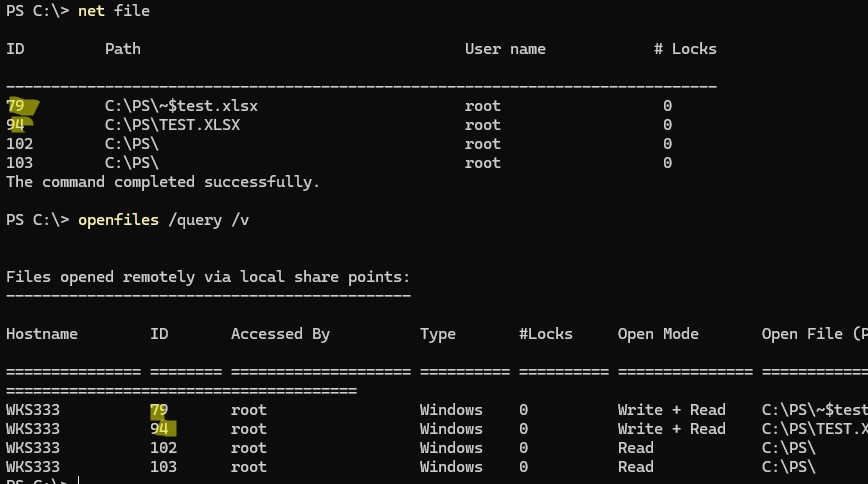Select highlighted ID 94 in net file output
868x484 pixels.
[x=17, y=125]
